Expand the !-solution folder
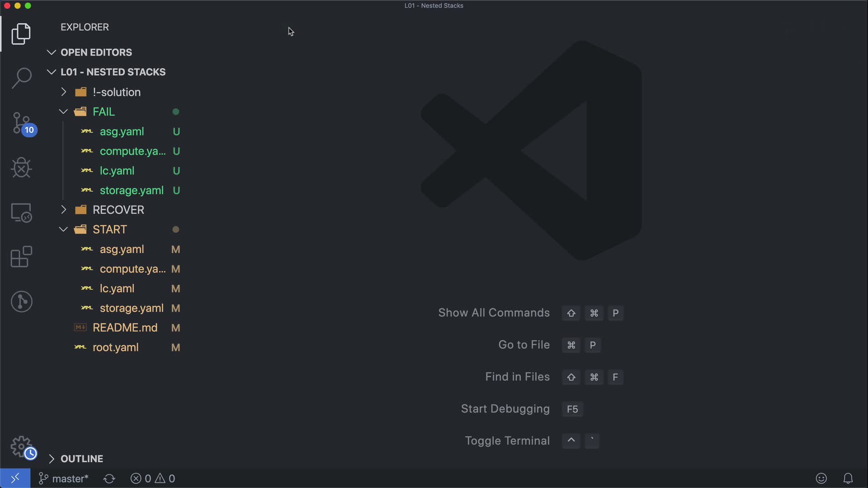868x488 pixels. point(116,92)
